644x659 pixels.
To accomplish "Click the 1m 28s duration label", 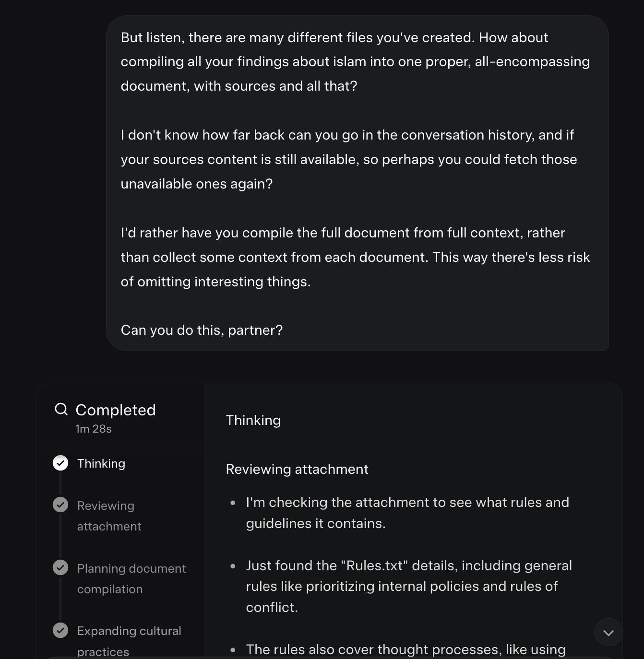I will [x=94, y=429].
